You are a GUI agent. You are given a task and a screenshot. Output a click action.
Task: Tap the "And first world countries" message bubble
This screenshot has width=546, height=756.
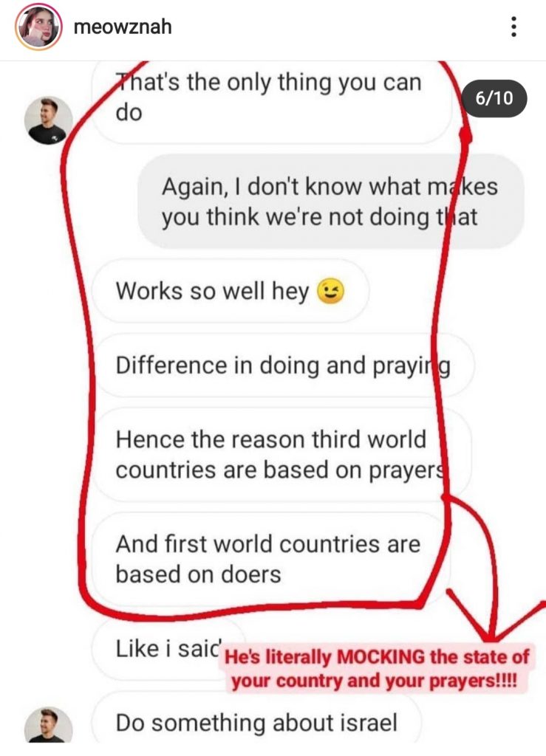(271, 560)
